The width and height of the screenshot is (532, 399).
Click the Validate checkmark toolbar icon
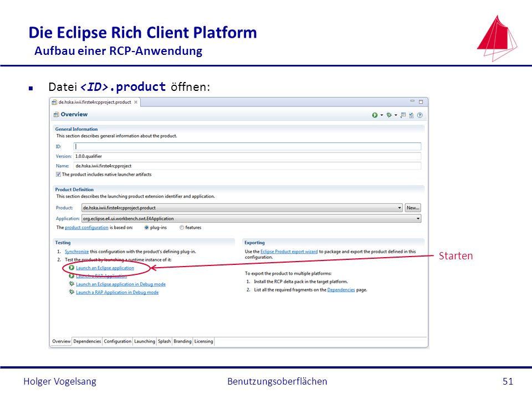point(411,115)
